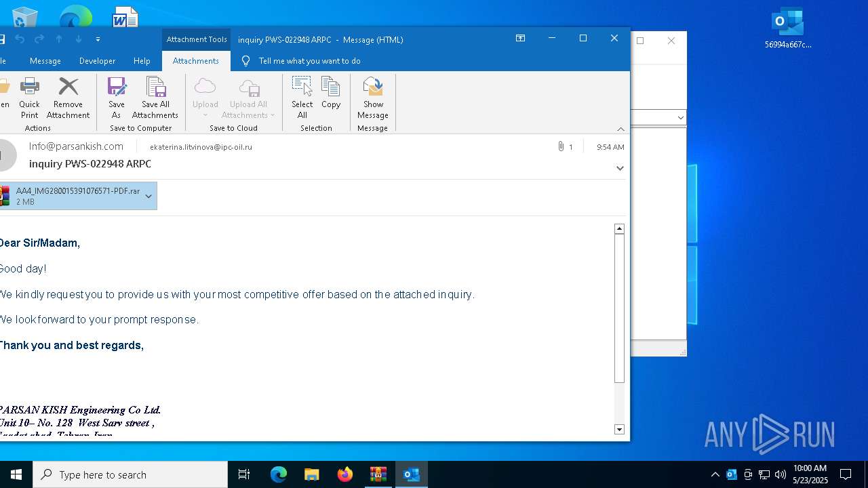Click the Outlook taskbar icon
The height and width of the screenshot is (488, 868).
pyautogui.click(x=411, y=474)
